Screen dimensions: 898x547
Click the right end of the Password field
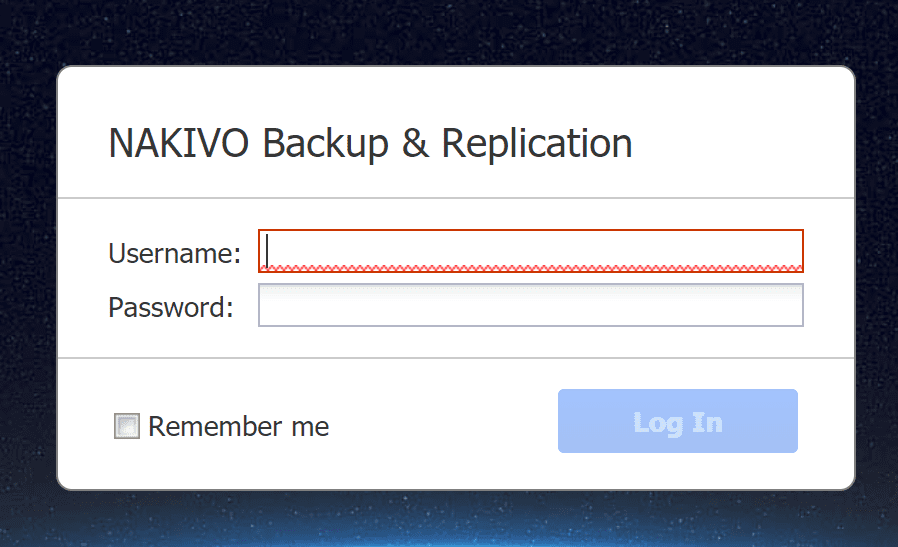[790, 305]
